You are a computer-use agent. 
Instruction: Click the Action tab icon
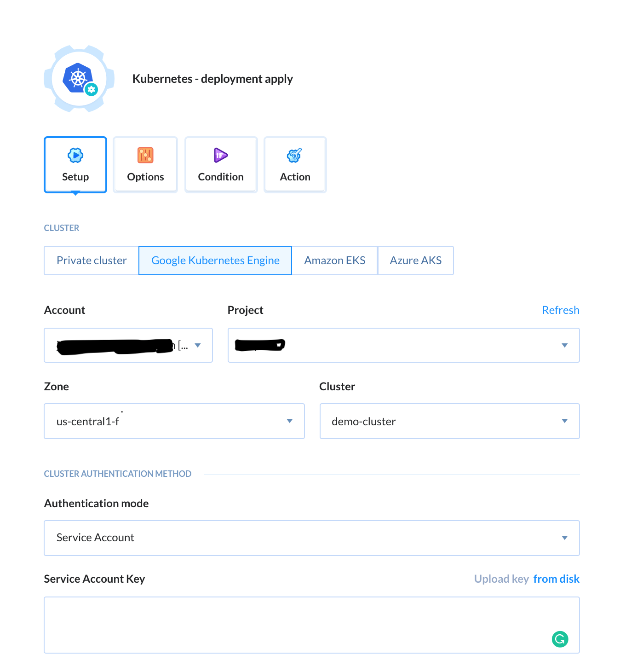pyautogui.click(x=294, y=156)
